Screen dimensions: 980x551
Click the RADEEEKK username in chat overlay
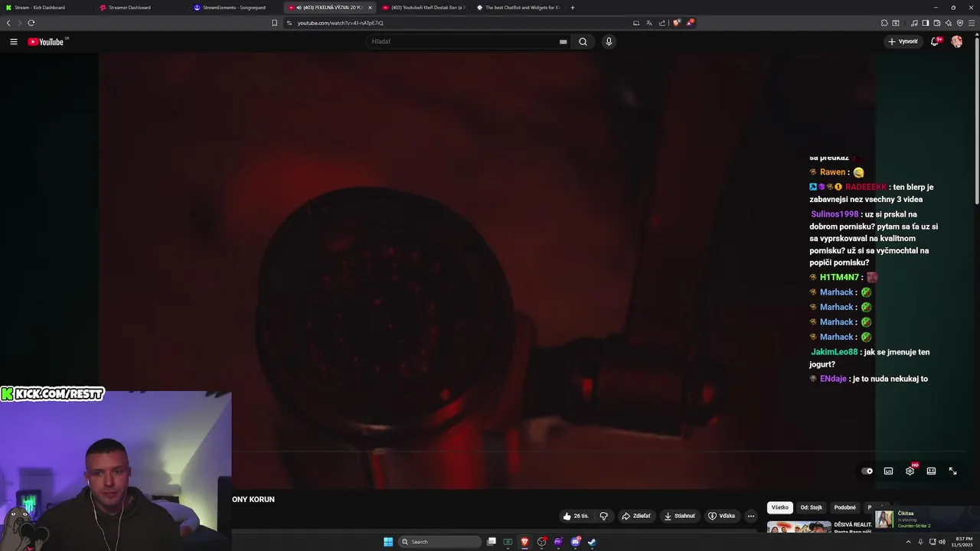[x=866, y=187]
